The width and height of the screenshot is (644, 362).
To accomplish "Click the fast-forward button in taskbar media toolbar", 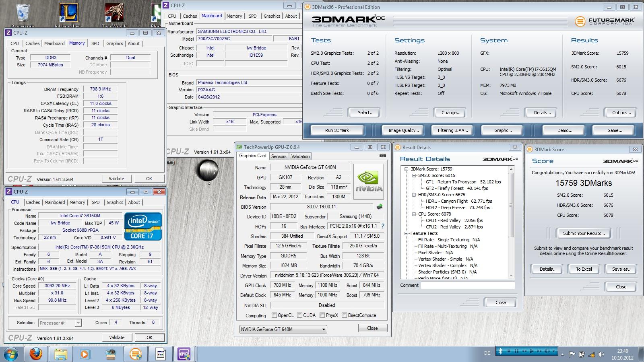I will [539, 351].
